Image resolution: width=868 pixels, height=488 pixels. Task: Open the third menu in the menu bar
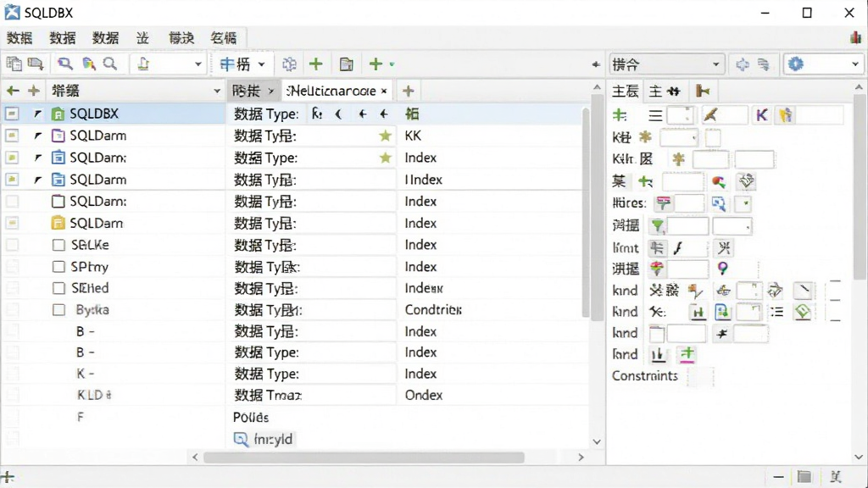(x=105, y=37)
